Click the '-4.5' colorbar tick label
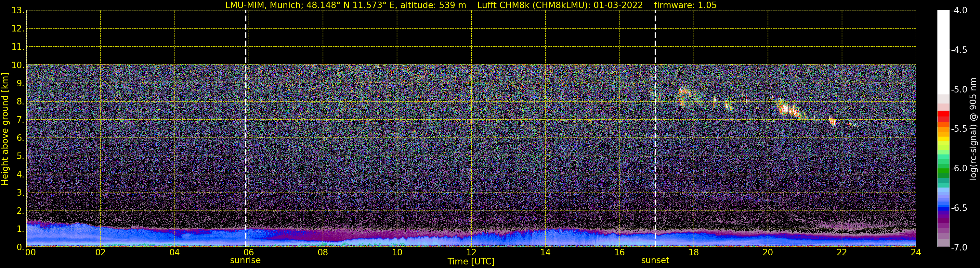 [959, 50]
